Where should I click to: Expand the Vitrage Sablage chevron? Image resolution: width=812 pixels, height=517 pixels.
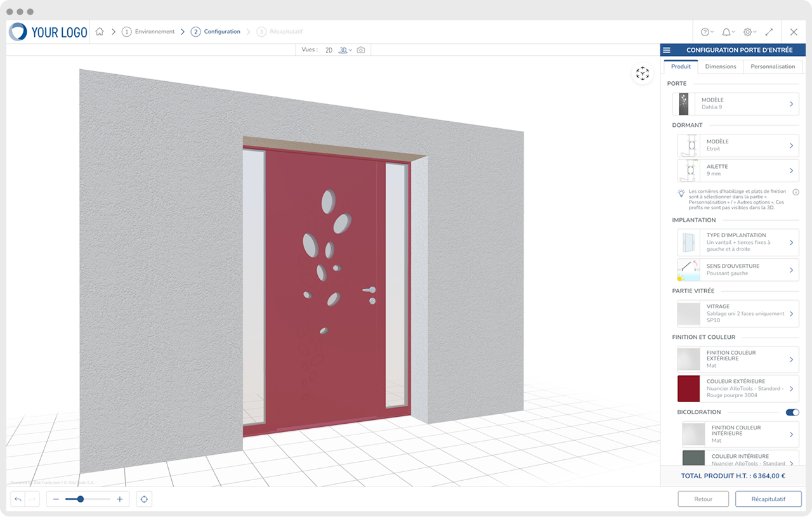pyautogui.click(x=791, y=313)
